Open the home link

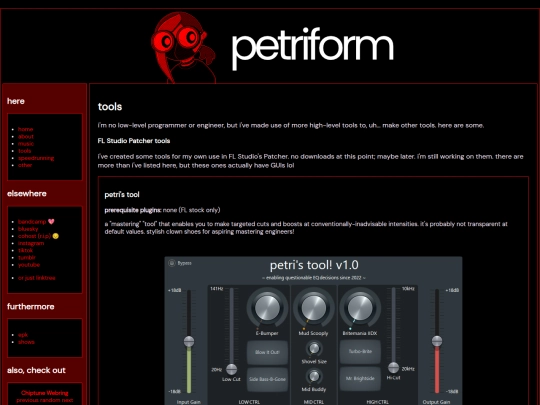[x=25, y=129]
